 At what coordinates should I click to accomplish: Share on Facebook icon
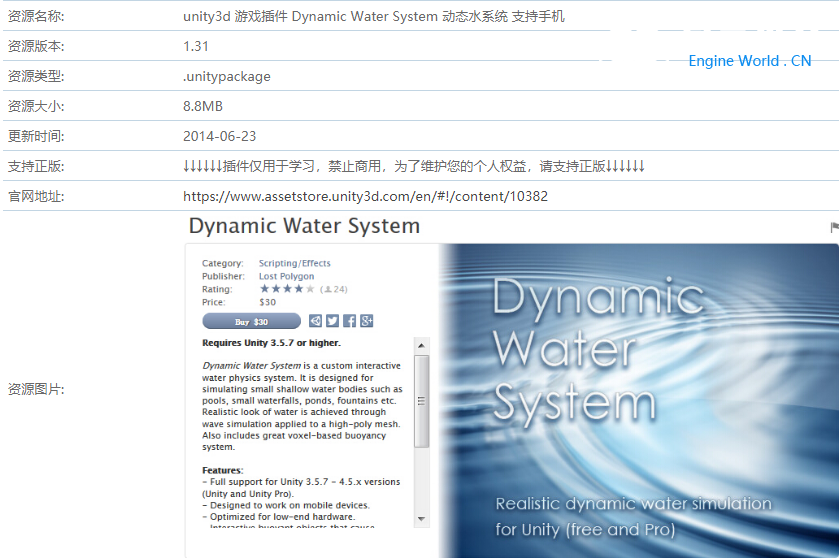coord(349,321)
